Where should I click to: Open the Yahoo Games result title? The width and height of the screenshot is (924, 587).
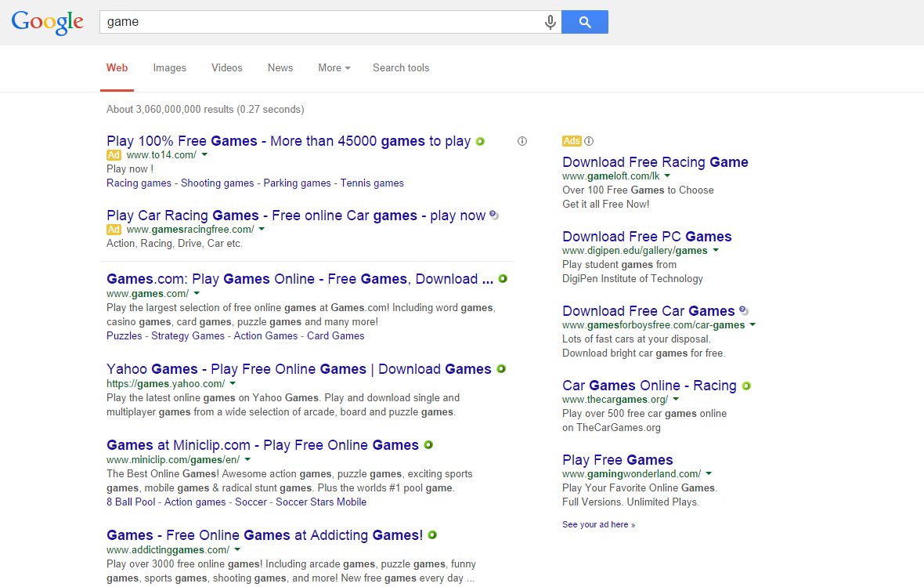299,368
